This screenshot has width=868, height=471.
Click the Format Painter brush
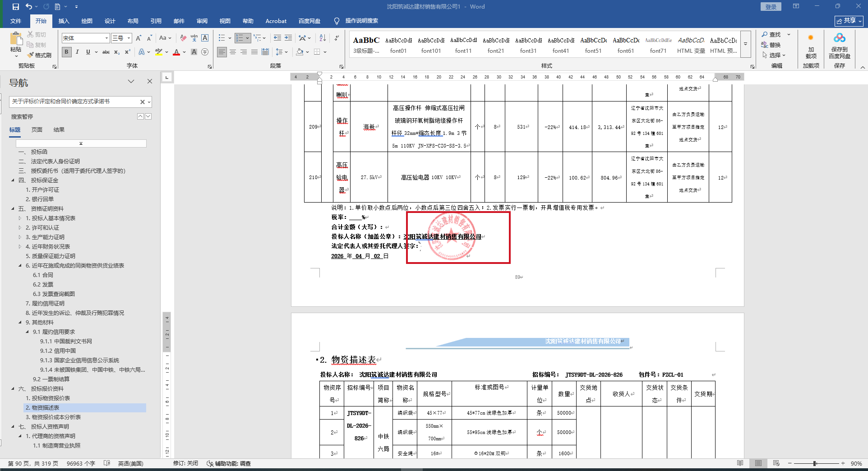[39, 55]
